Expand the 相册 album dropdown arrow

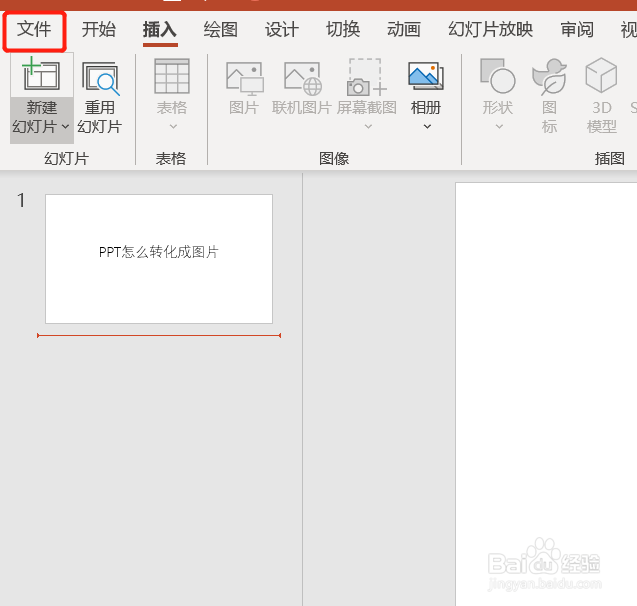tap(427, 127)
